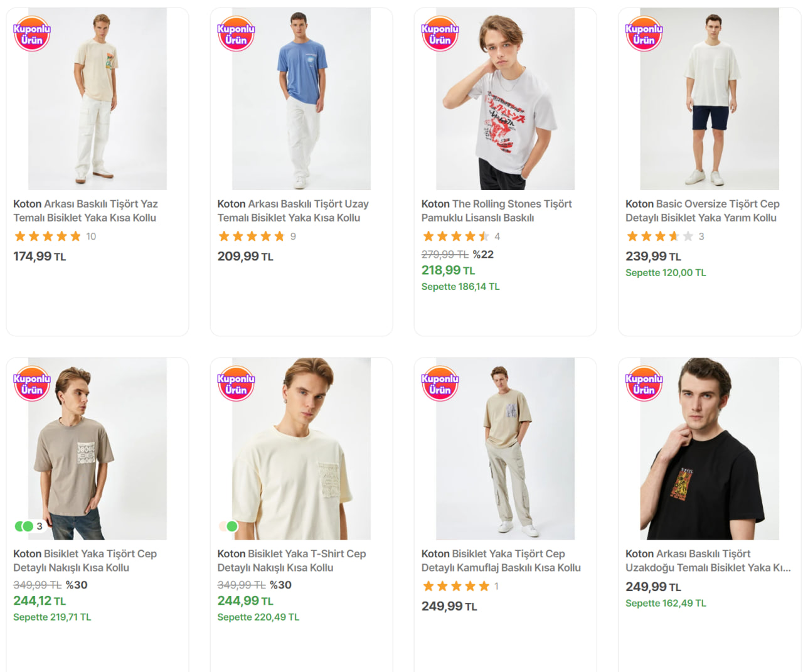The image size is (803, 672).
Task: Click the 218,99 TL discounted price
Action: 448,270
